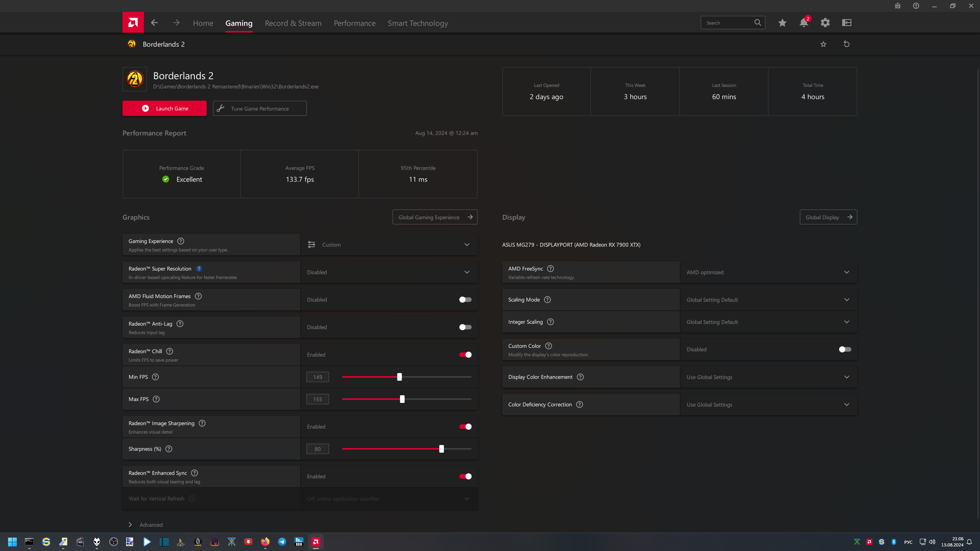Open Global Gaming Experience link

click(434, 217)
